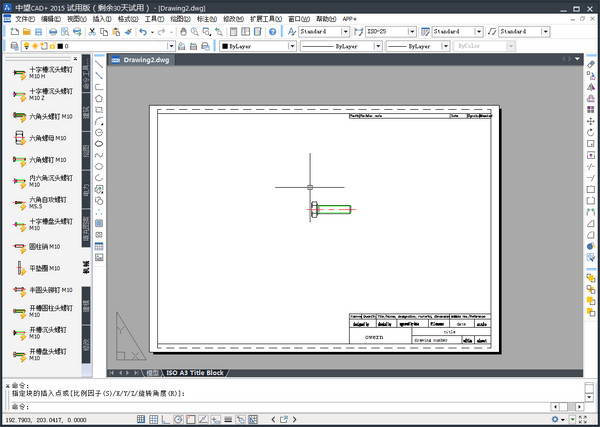The width and height of the screenshot is (600, 427).
Task: Insert 平垫圈 M10 block from palette
Action: [x=37, y=268]
